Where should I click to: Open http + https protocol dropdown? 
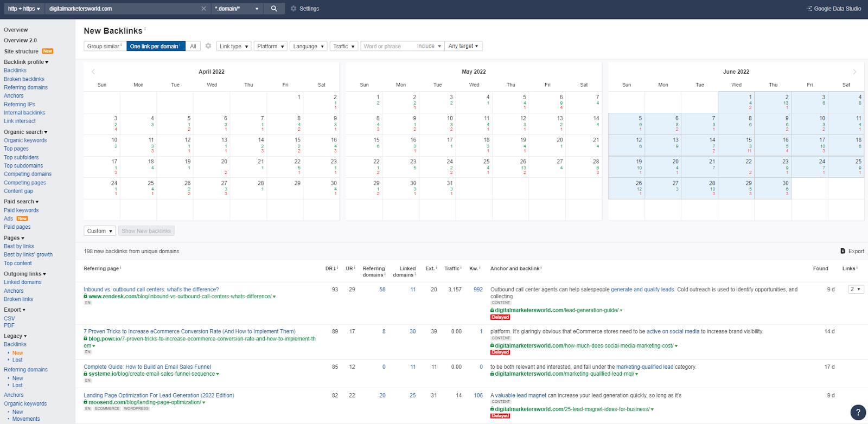coord(24,9)
